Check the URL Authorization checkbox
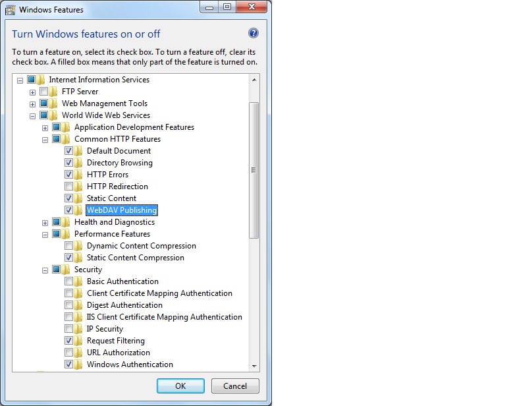Screen dimensions: 532x406 (x=69, y=353)
